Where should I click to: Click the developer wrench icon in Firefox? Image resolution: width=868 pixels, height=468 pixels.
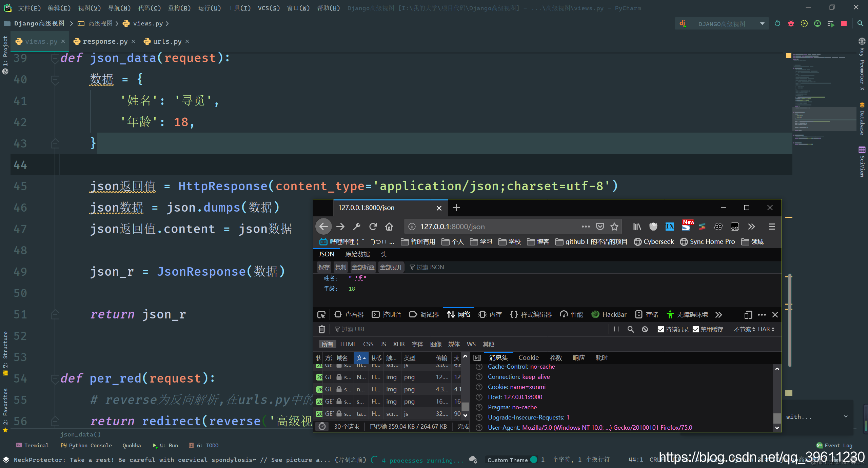[357, 227]
